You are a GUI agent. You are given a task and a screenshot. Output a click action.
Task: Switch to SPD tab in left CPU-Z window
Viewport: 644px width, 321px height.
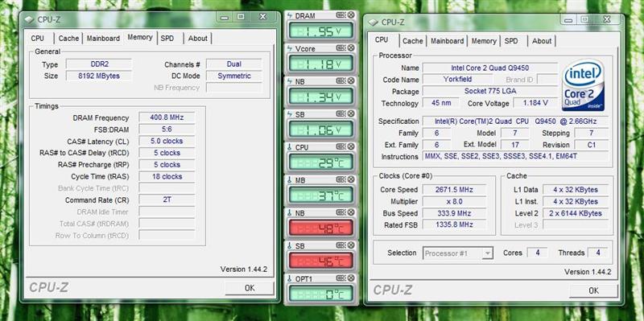pos(167,38)
